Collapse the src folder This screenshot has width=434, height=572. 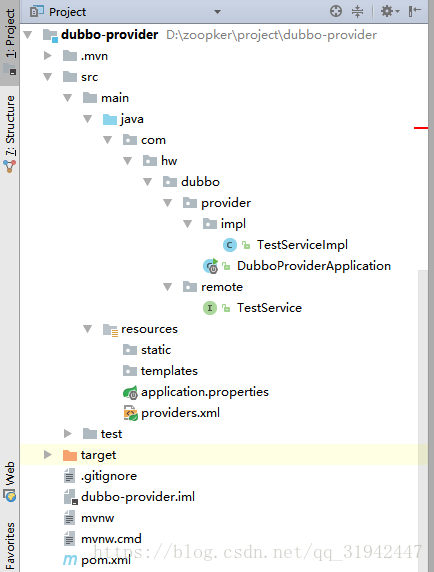(48, 77)
